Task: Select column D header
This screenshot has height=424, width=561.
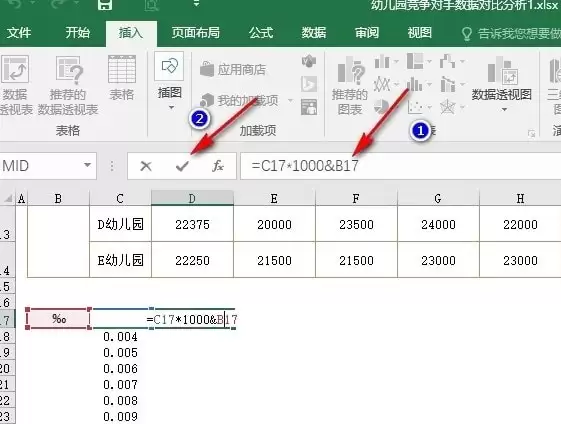Action: click(x=192, y=198)
